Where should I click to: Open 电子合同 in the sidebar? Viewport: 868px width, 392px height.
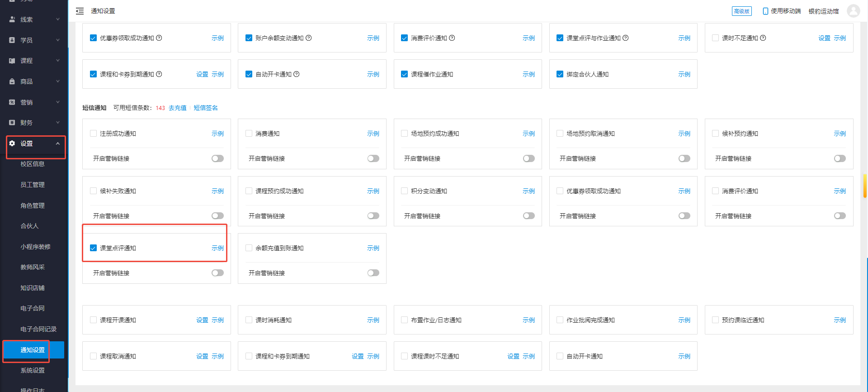coord(33,308)
